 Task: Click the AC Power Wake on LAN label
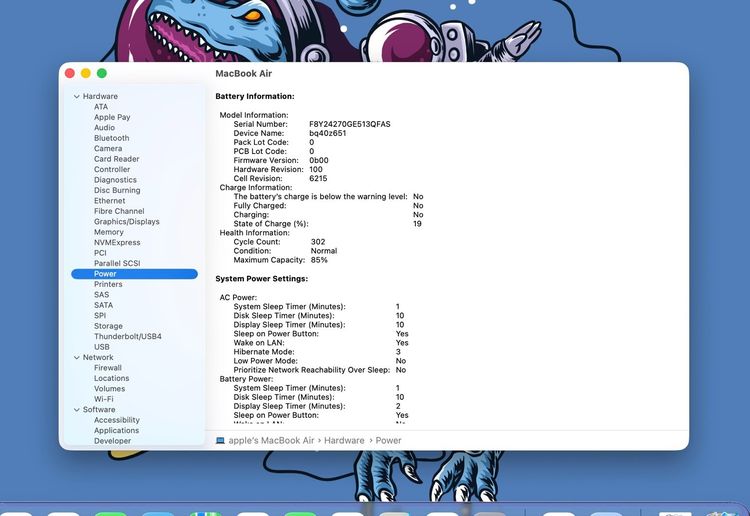259,343
